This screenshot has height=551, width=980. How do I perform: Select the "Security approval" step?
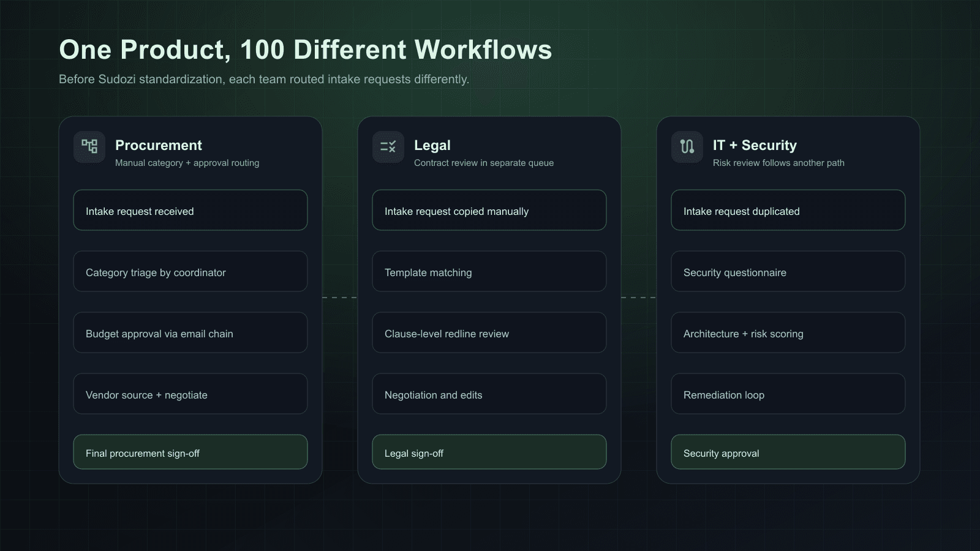tap(788, 452)
